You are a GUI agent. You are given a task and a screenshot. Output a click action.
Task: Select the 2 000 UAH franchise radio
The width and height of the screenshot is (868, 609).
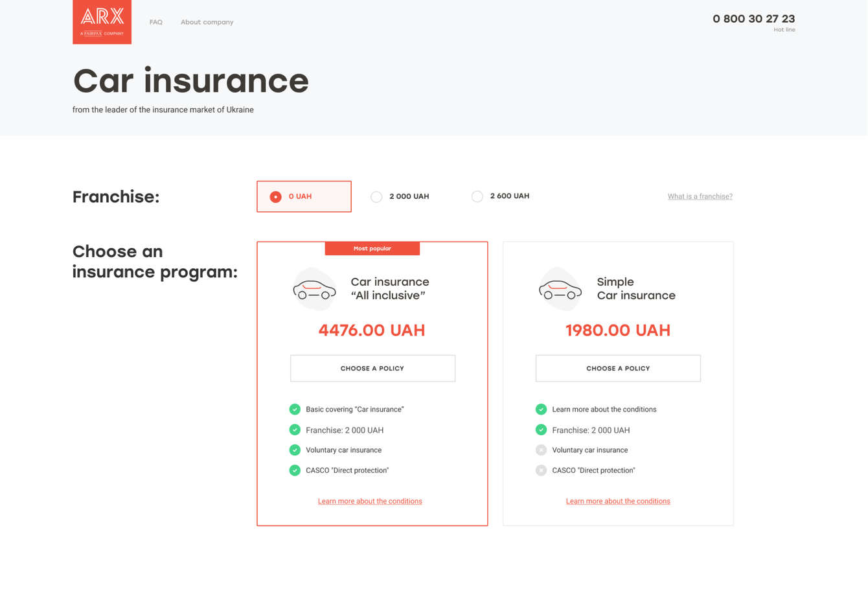pos(376,196)
